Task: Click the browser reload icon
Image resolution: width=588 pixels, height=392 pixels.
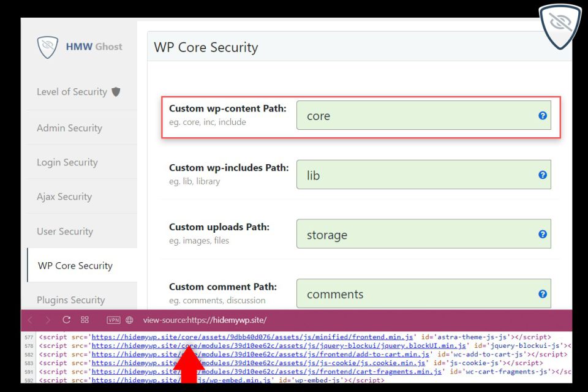Action: pyautogui.click(x=67, y=320)
